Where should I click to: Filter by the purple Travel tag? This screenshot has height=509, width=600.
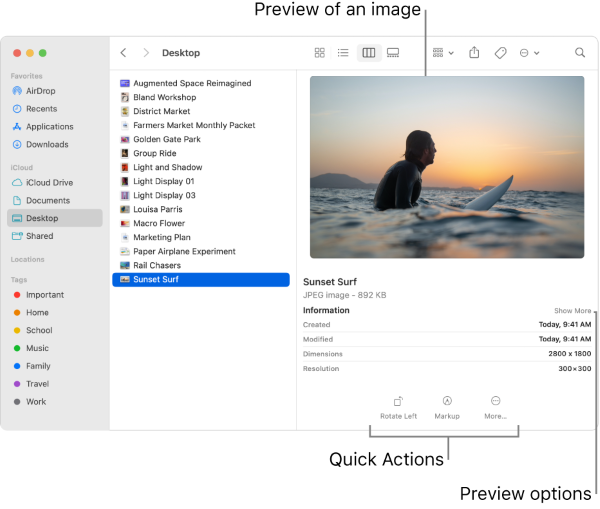click(x=31, y=384)
